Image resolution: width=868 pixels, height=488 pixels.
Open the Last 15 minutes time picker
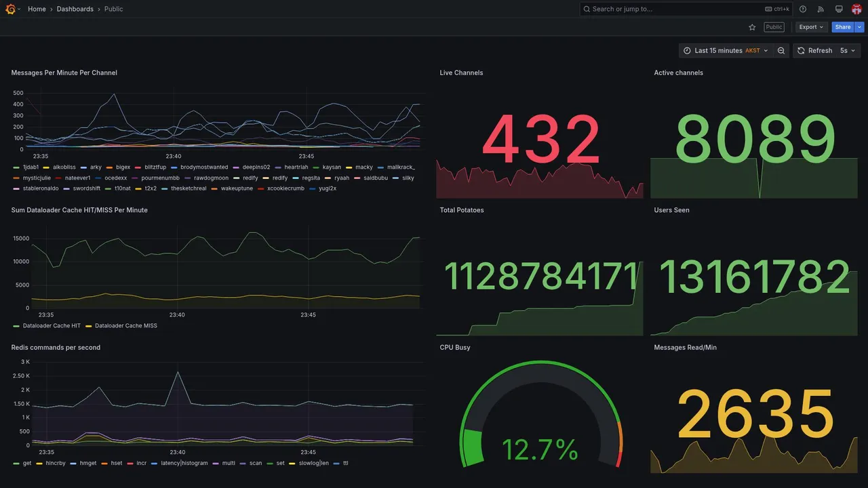pos(726,51)
